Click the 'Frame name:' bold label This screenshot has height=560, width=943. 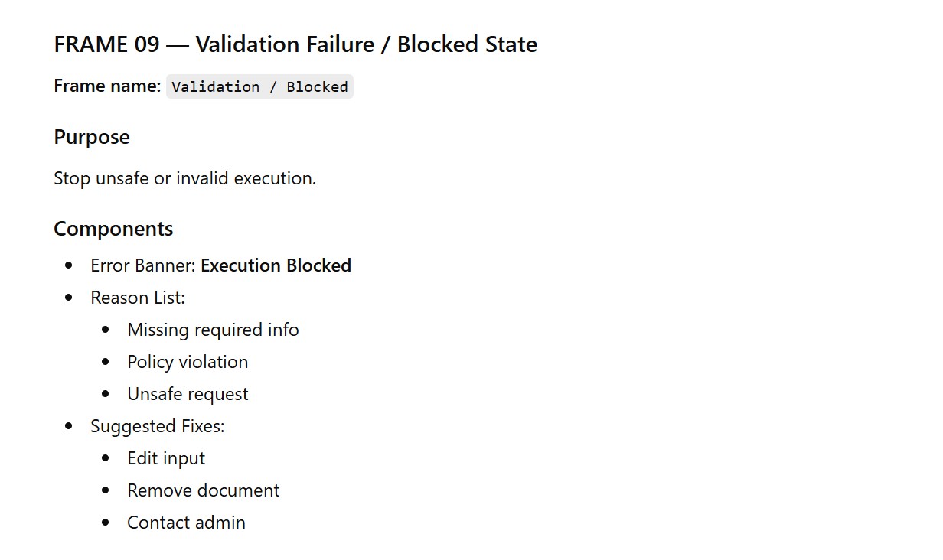[107, 86]
